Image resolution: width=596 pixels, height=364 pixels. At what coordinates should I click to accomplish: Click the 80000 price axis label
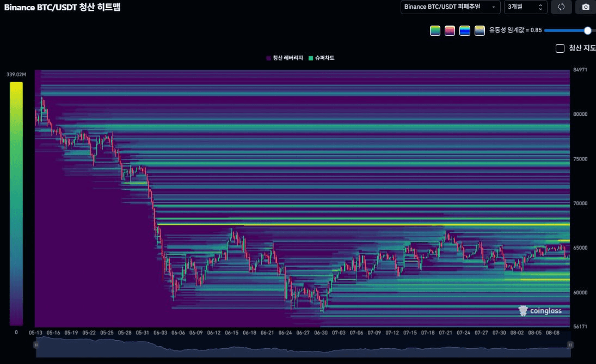coord(580,114)
